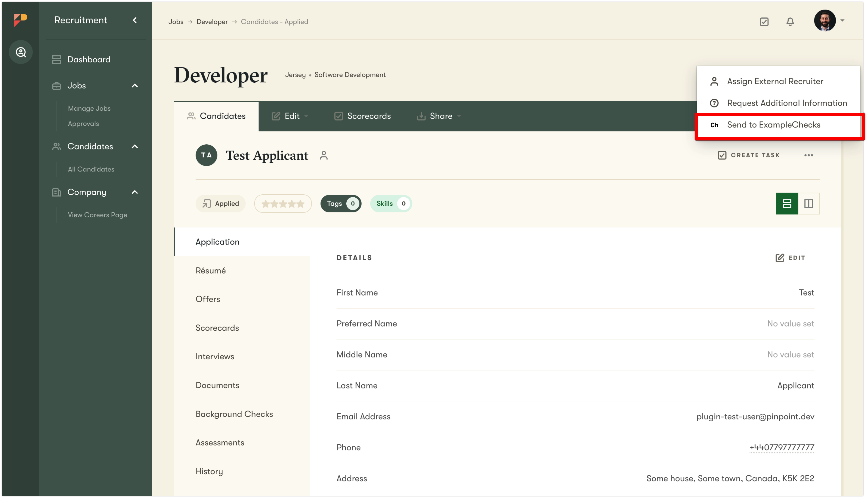Collapse the Company sidebar section
The height and width of the screenshot is (498, 868).
(135, 192)
